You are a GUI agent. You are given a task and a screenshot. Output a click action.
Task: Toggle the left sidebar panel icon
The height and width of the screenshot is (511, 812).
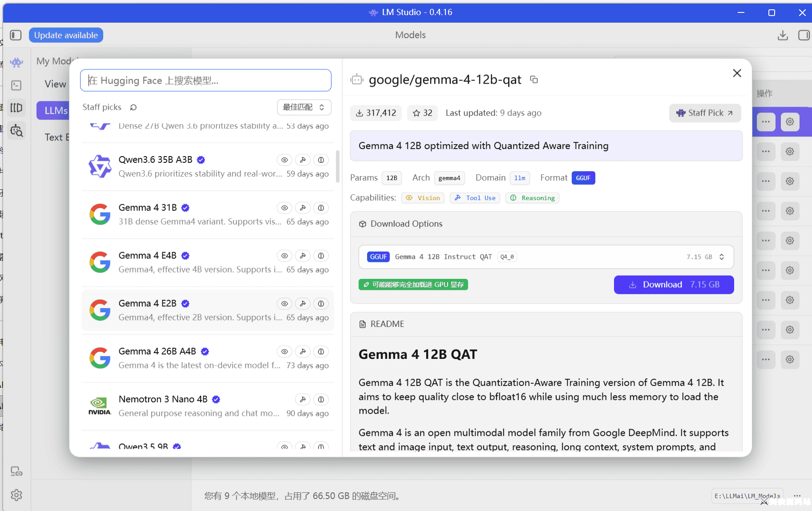click(16, 35)
